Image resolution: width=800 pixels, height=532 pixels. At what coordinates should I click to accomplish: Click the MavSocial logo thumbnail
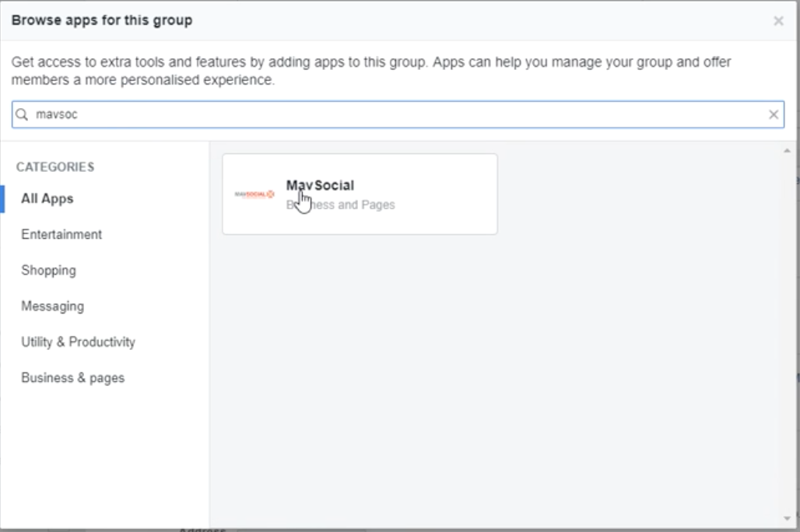point(254,194)
